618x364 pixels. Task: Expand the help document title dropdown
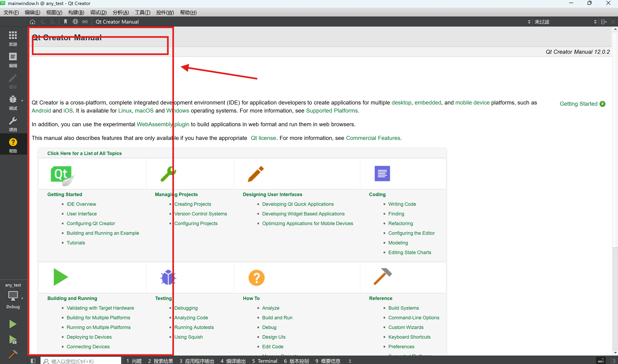(x=529, y=22)
